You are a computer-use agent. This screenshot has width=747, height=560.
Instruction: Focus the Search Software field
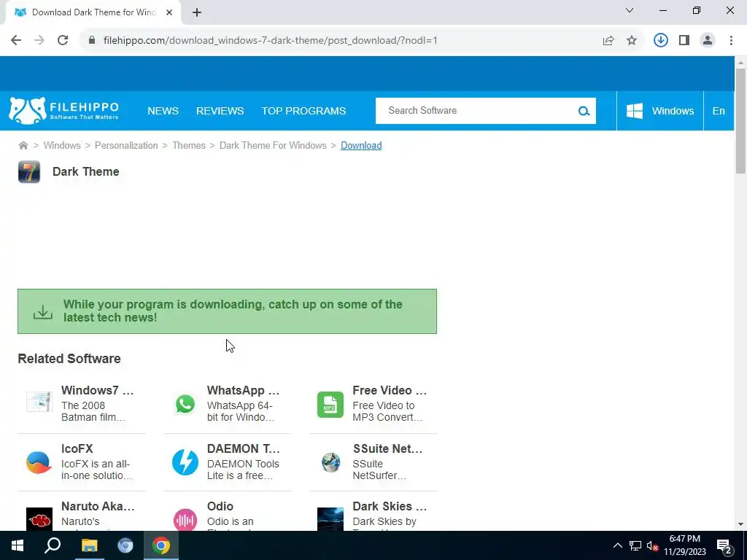point(476,111)
